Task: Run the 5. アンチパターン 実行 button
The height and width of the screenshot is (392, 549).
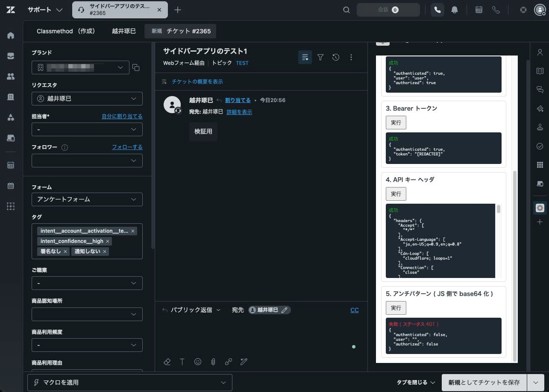Action: click(396, 308)
